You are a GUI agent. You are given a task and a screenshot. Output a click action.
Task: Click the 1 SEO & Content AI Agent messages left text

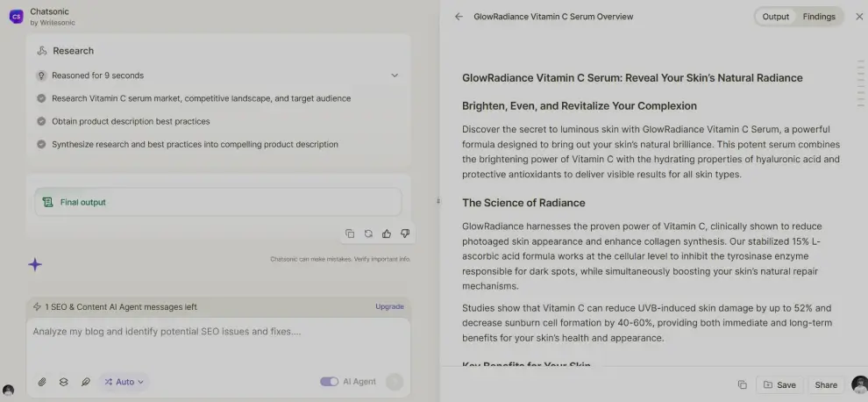121,306
